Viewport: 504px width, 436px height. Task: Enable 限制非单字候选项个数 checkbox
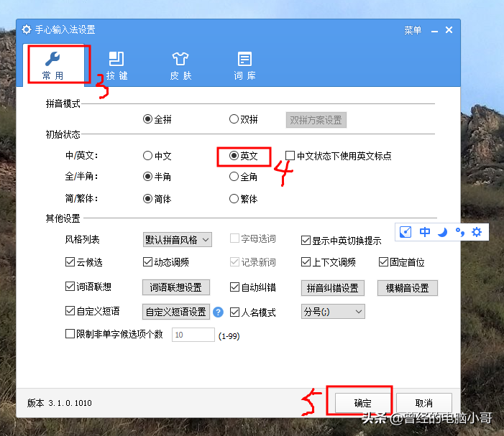click(114, 334)
